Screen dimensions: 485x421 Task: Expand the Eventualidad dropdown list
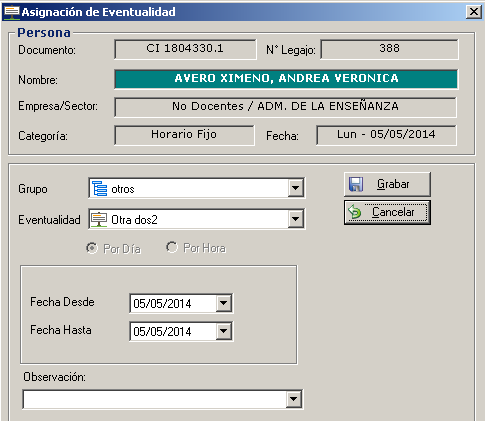point(295,219)
